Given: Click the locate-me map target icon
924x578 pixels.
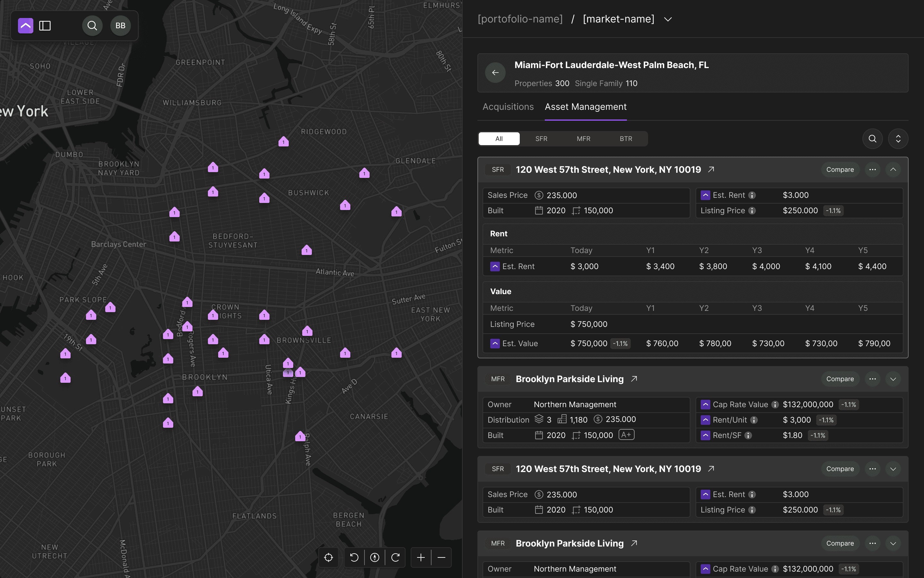Looking at the screenshot, I should 328,557.
